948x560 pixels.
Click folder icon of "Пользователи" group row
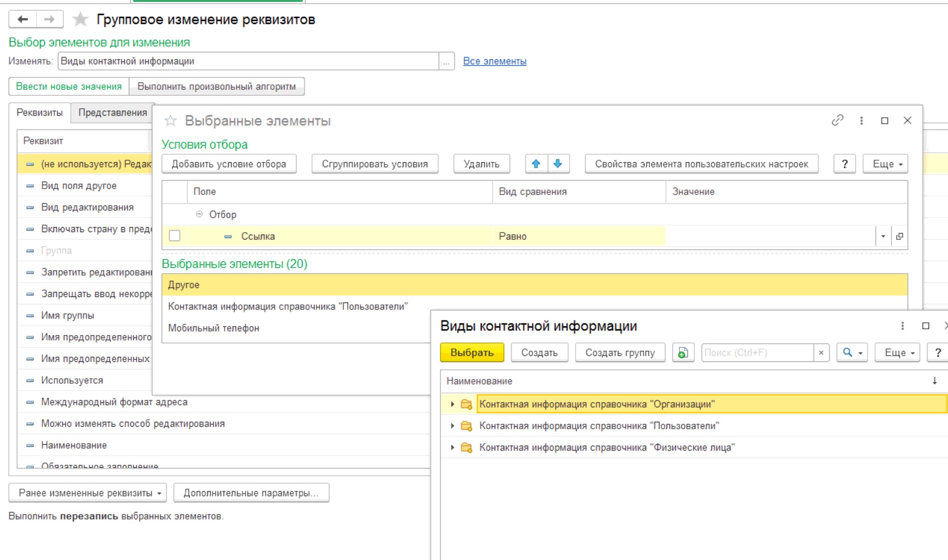pyautogui.click(x=466, y=426)
